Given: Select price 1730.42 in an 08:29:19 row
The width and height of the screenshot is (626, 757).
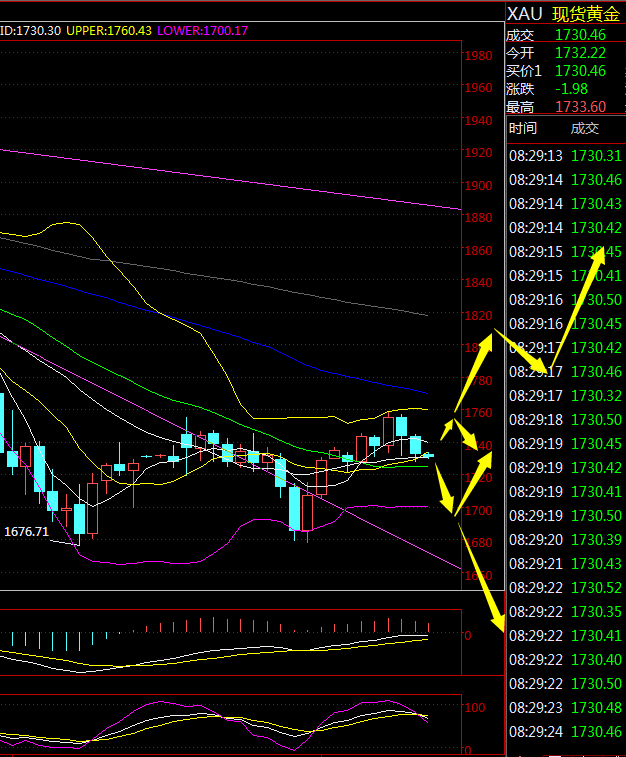Looking at the screenshot, I should click(597, 468).
